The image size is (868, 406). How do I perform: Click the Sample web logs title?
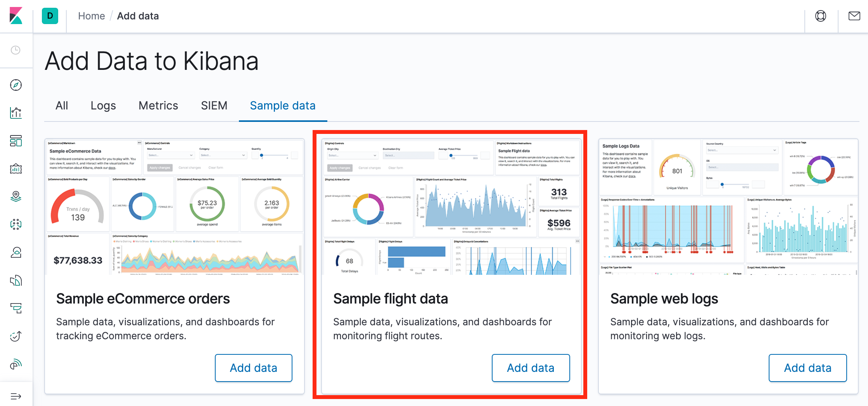point(664,299)
